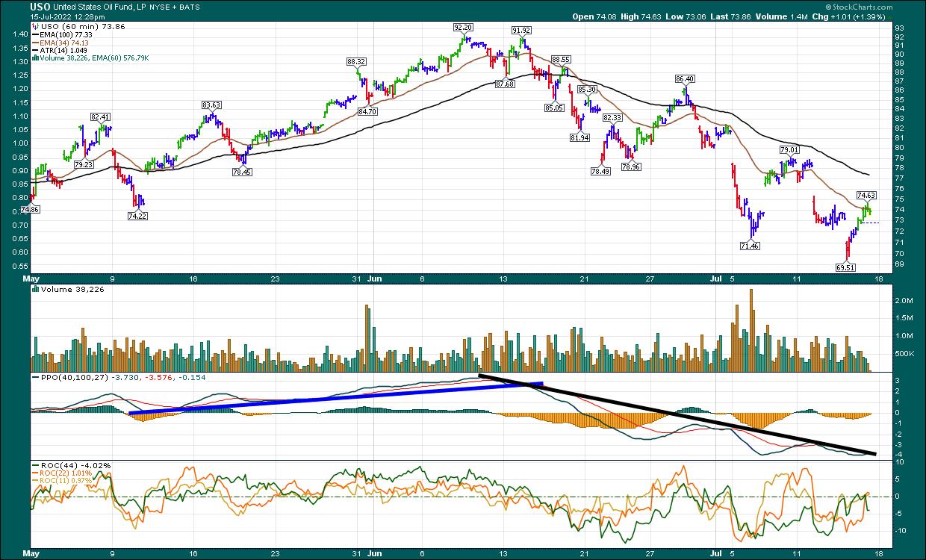Click the Jun label on the top date axis
This screenshot has width=926, height=560.
click(374, 280)
